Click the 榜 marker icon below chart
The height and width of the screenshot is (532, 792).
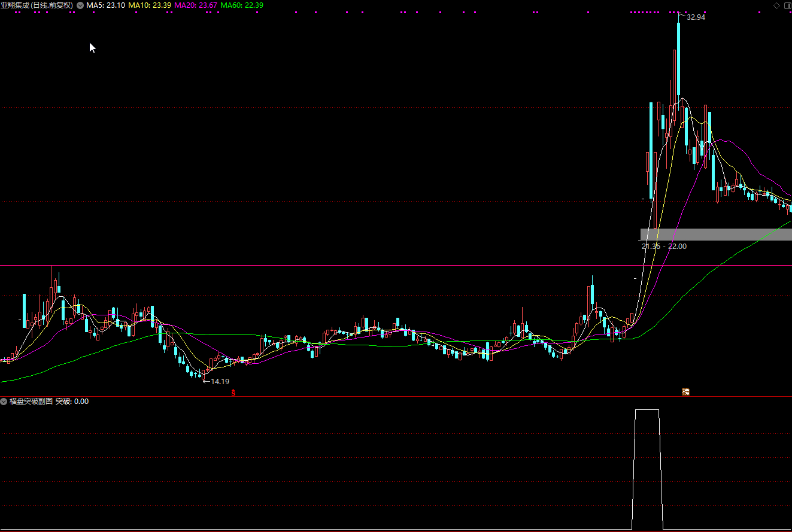686,392
